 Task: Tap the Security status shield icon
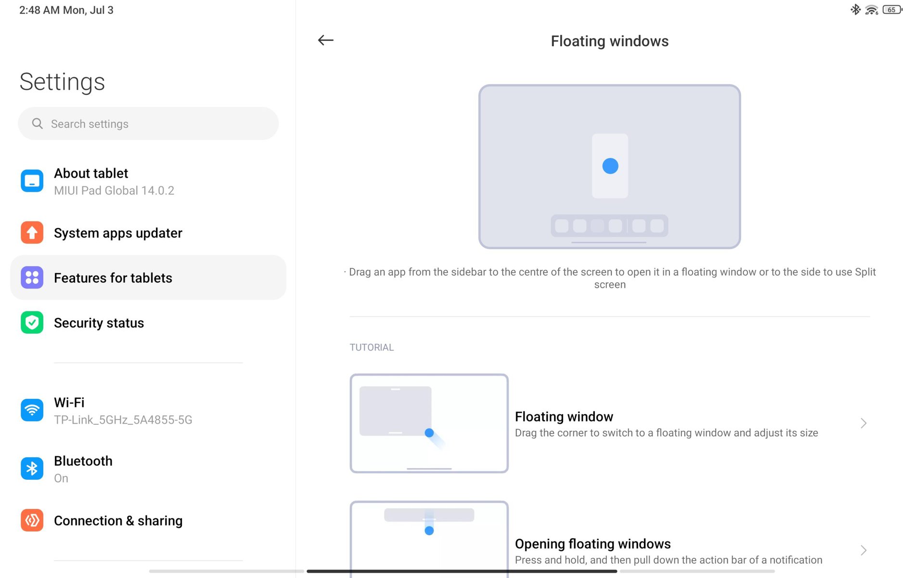(x=32, y=322)
